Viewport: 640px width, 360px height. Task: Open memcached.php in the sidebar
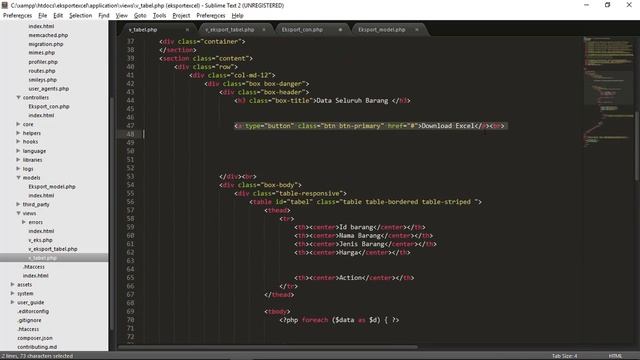click(48, 35)
